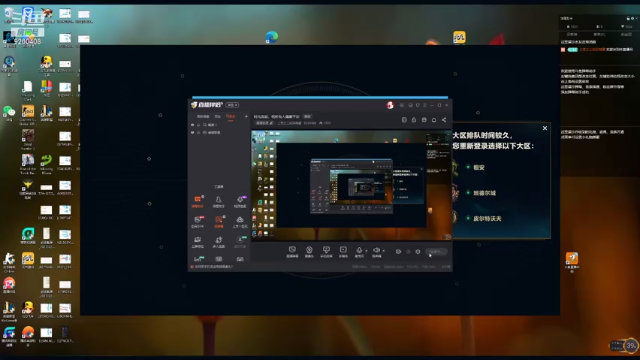Expand the arrow next to the speaker icon

click(x=383, y=251)
